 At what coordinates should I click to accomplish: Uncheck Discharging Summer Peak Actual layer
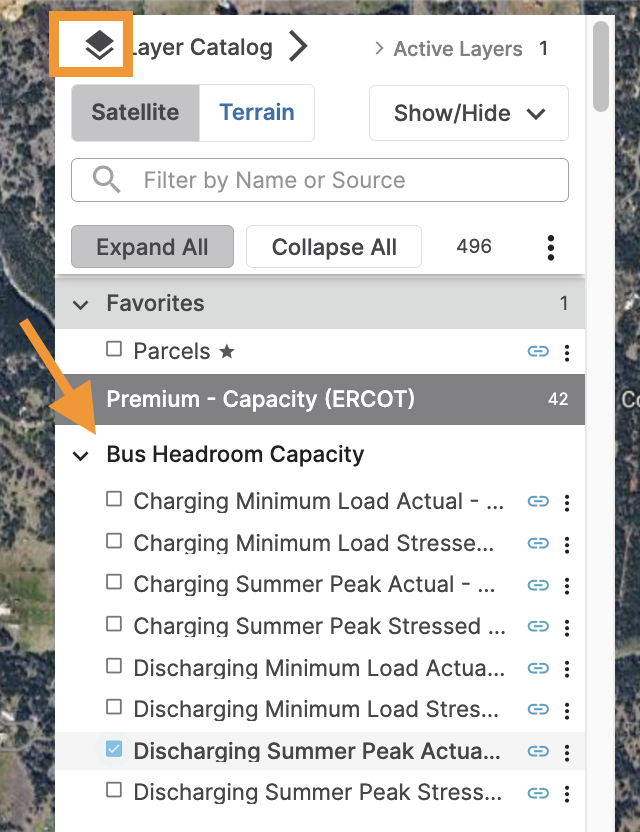[x=113, y=751]
